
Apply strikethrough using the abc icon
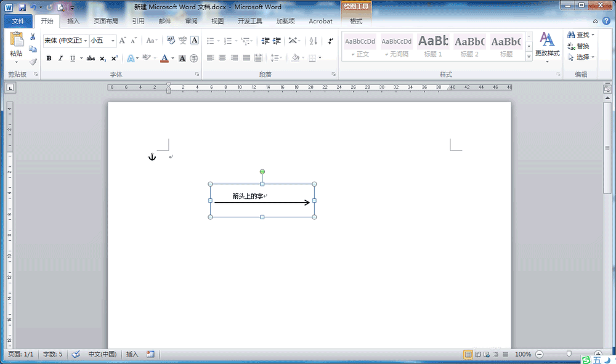coord(91,59)
